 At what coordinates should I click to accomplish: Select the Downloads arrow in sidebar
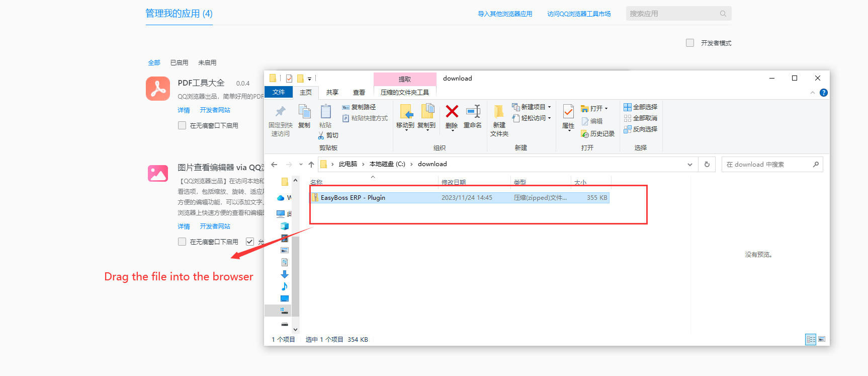285,274
